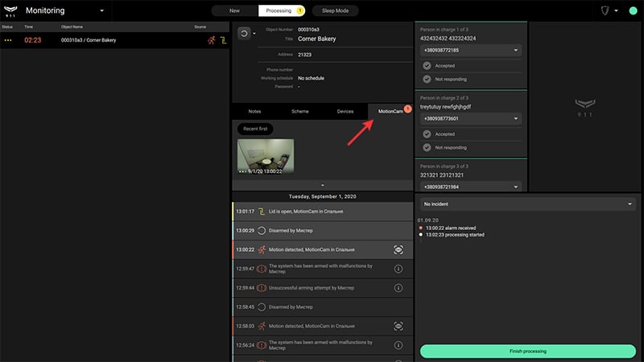644x362 pixels.
Task: Click the Finish processing button
Action: pos(528,352)
